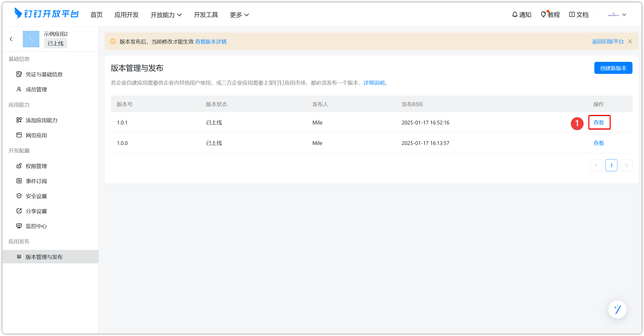This screenshot has width=644, height=336.
Task: Select 添加应用能力 in sidebar
Action: tap(42, 120)
